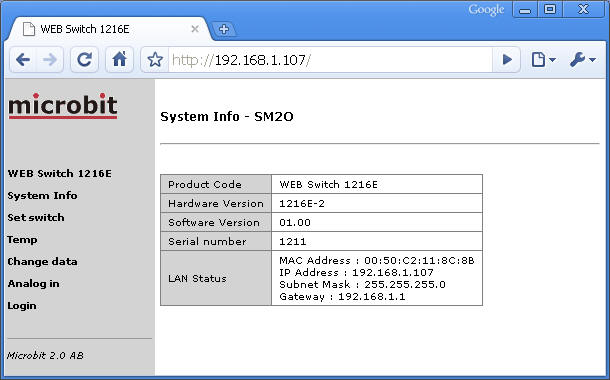Open the Temp sidebar link

click(22, 240)
